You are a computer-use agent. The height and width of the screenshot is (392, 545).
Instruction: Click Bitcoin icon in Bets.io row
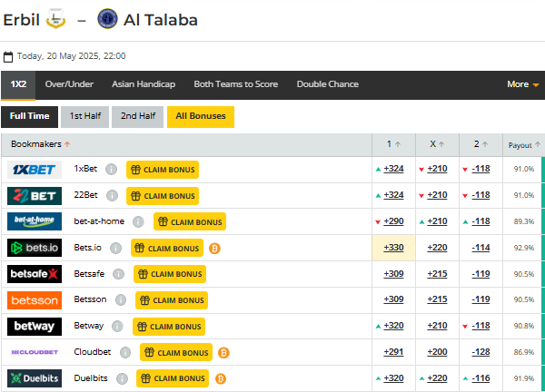214,249
